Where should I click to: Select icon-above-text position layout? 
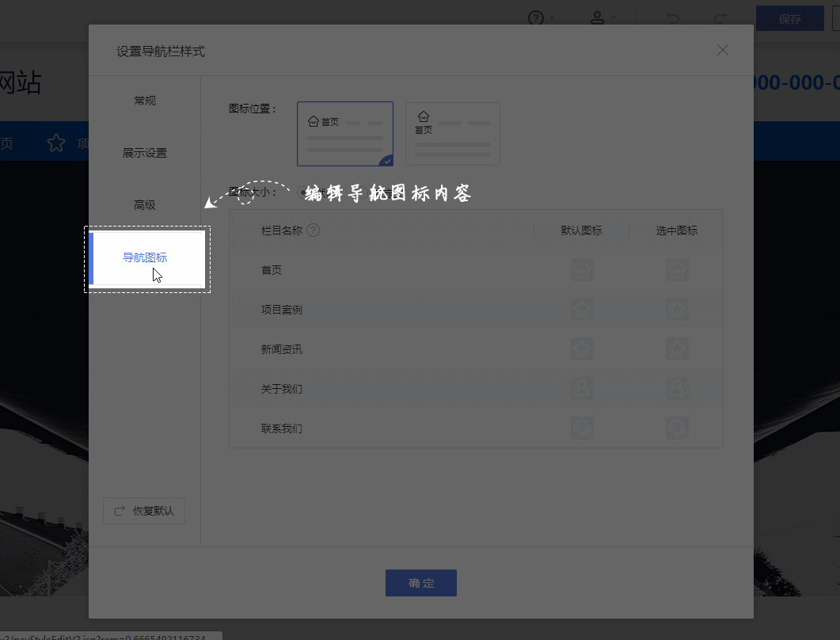453,134
